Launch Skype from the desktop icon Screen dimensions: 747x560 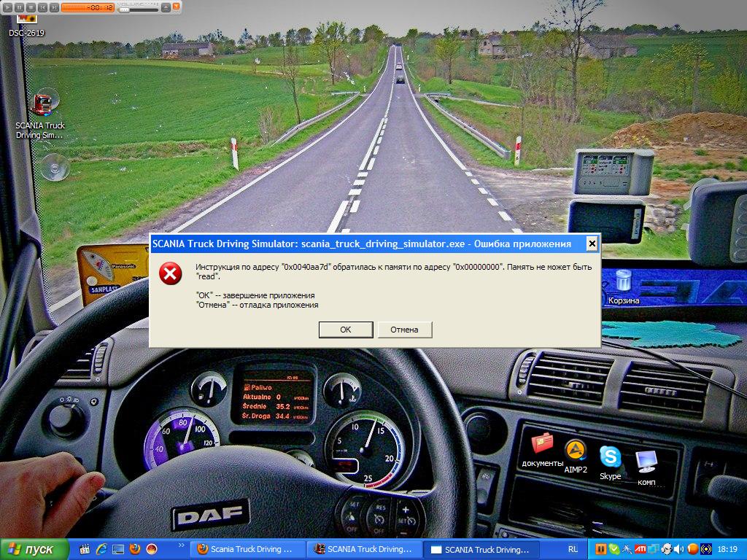[610, 461]
